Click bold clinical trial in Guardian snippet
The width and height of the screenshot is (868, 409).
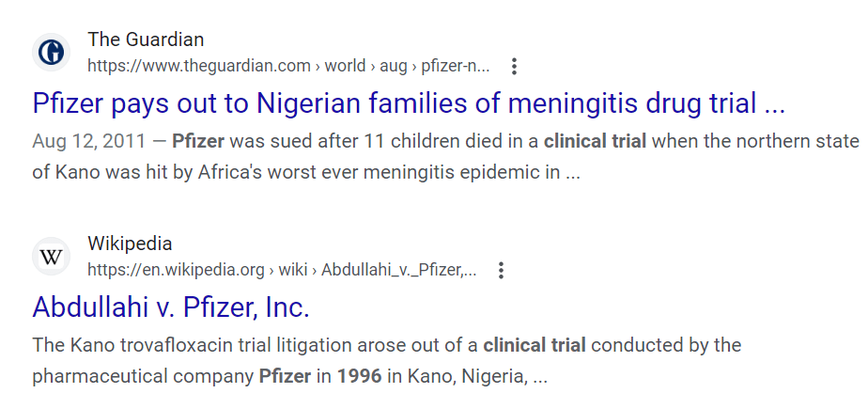pyautogui.click(x=595, y=142)
